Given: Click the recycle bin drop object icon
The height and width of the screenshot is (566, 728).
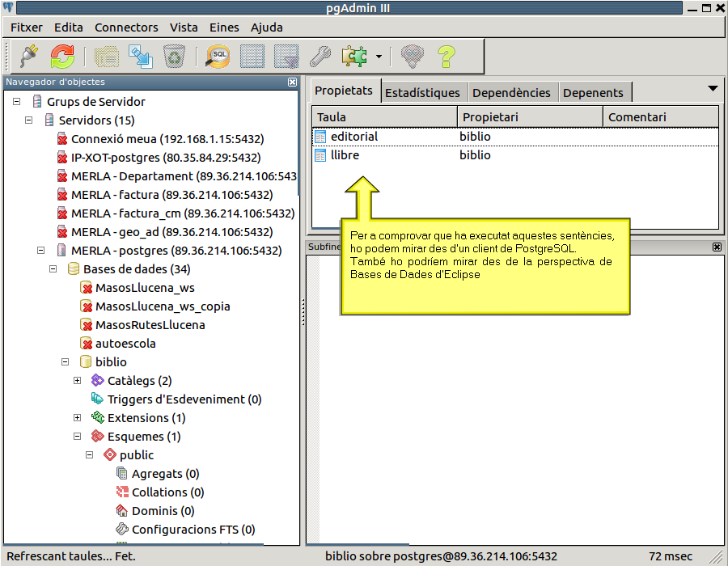Looking at the screenshot, I should pos(174,57).
